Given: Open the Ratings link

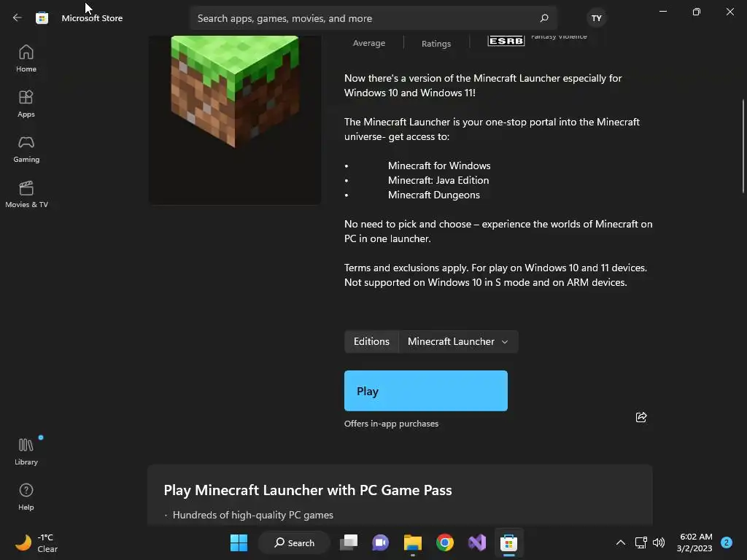Looking at the screenshot, I should coord(436,43).
